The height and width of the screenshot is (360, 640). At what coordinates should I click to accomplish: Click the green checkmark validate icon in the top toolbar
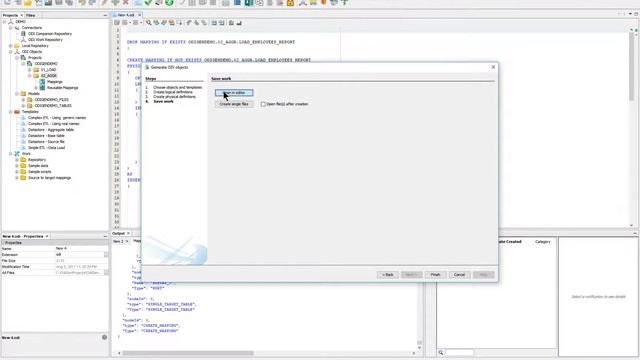(x=148, y=3)
